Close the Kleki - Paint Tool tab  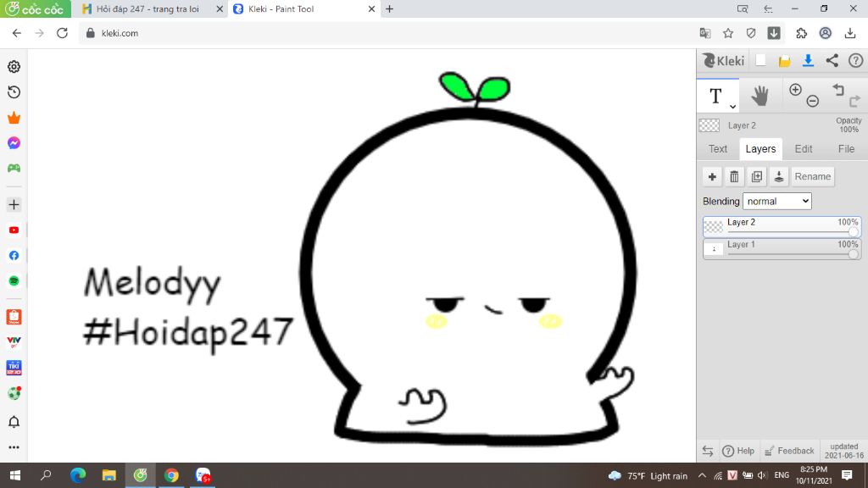point(371,8)
